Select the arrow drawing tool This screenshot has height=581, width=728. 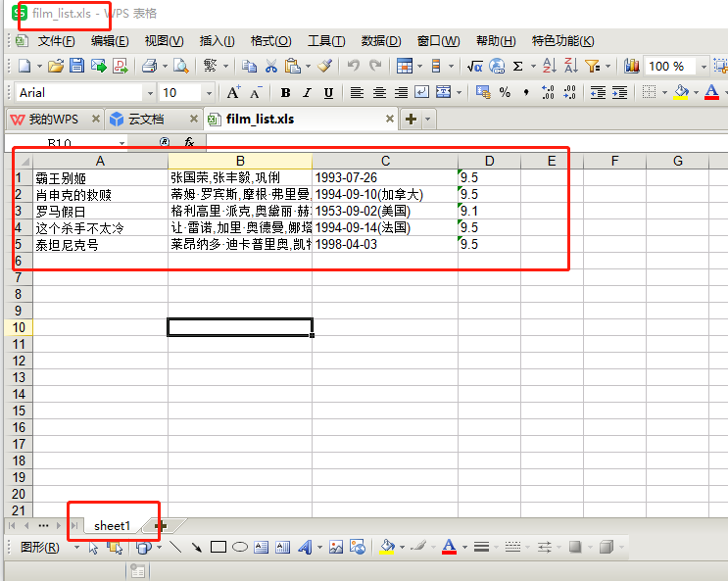(x=197, y=547)
